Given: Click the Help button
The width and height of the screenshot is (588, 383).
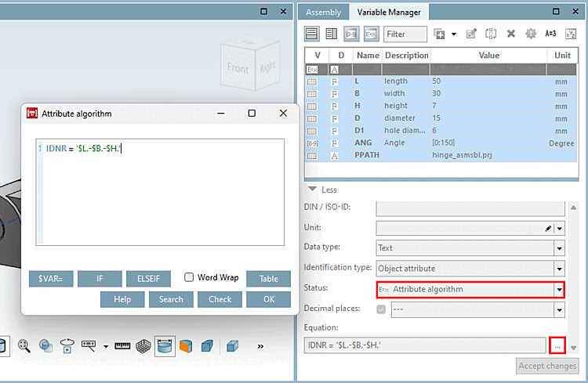Looking at the screenshot, I should coord(122,299).
